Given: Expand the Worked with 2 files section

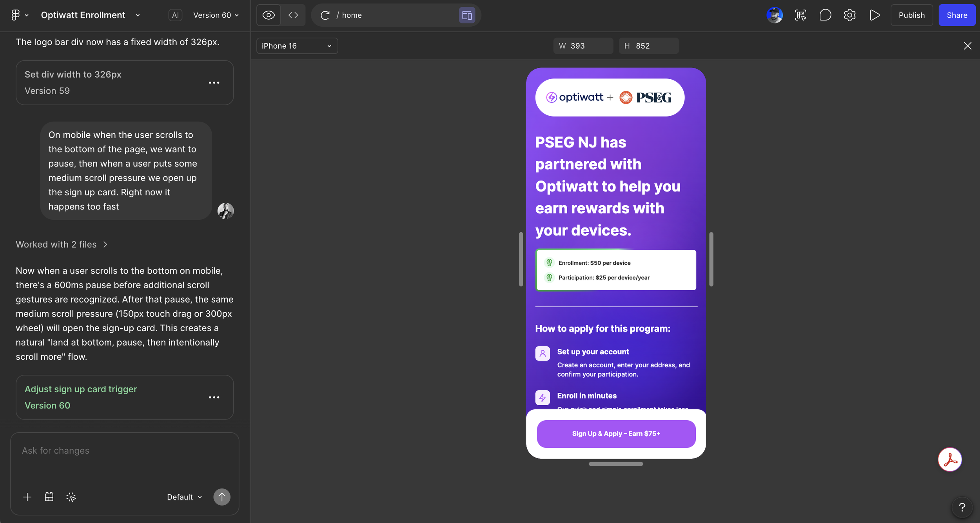Looking at the screenshot, I should [62, 244].
